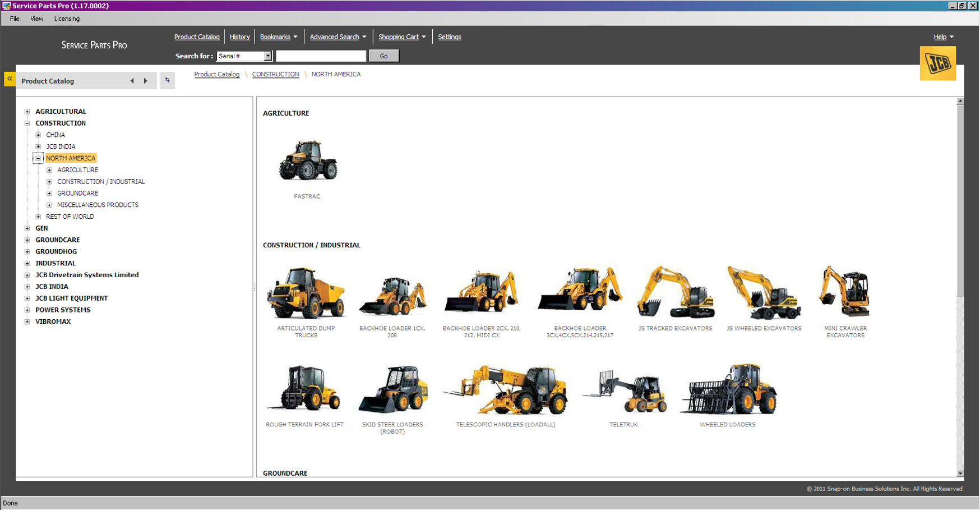Open the Skid Steer Loaders (Robot) image
This screenshot has height=510, width=980.
392,389
